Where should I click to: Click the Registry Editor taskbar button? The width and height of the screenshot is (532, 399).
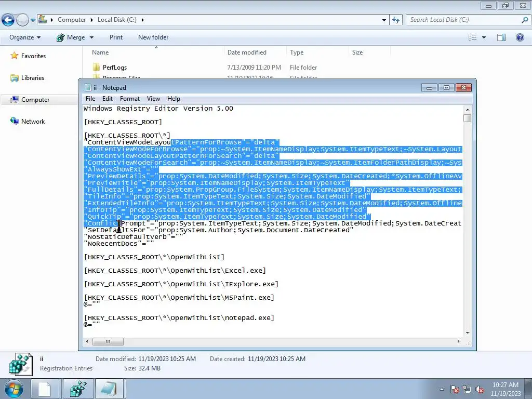pyautogui.click(x=78, y=389)
